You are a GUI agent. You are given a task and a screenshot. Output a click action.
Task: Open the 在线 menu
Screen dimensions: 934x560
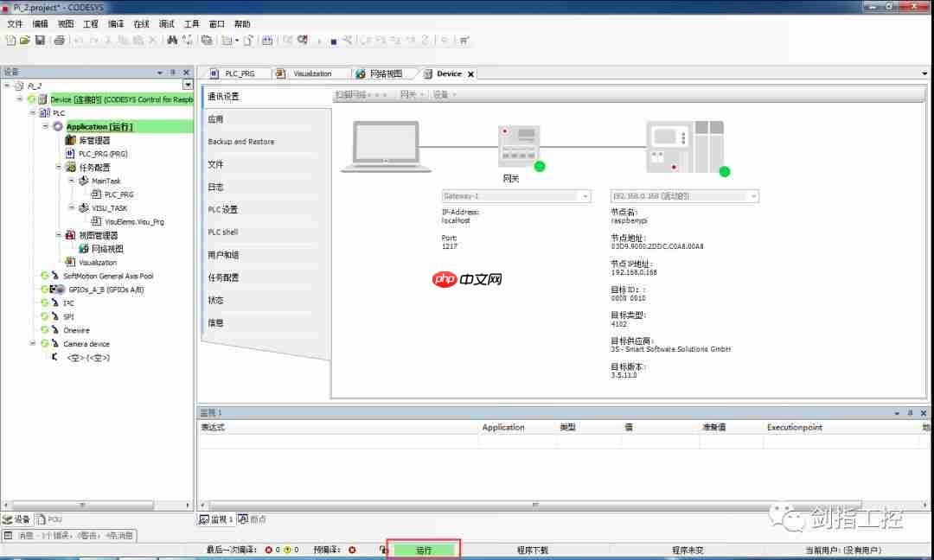[x=141, y=23]
